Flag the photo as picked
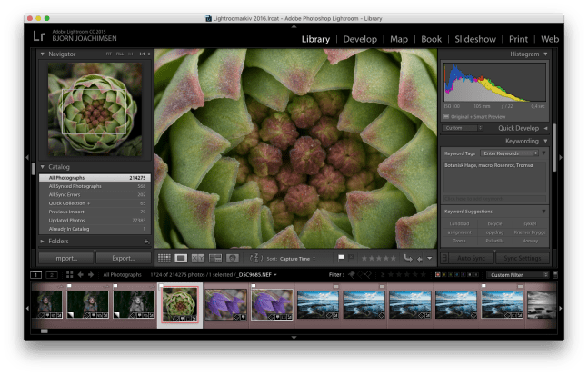Screen dimensions: 588x375 coord(341,258)
